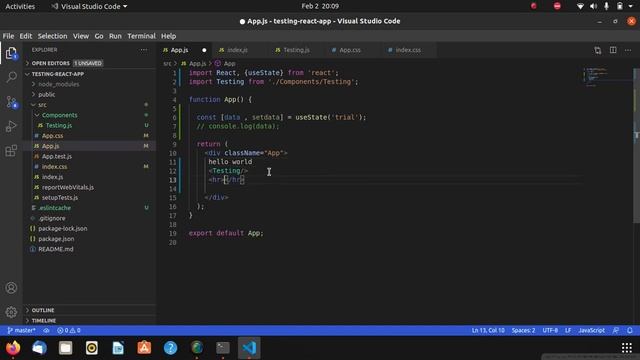Open Run and Debug view

point(11,126)
